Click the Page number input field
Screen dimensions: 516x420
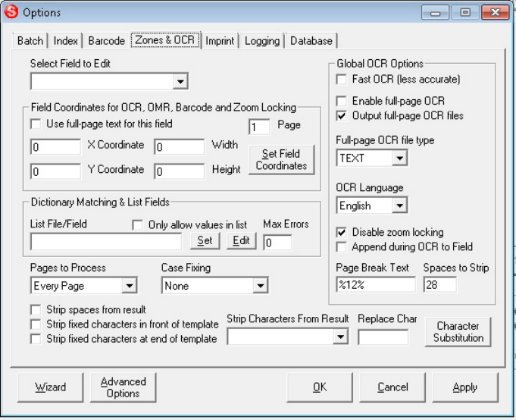pyautogui.click(x=259, y=127)
